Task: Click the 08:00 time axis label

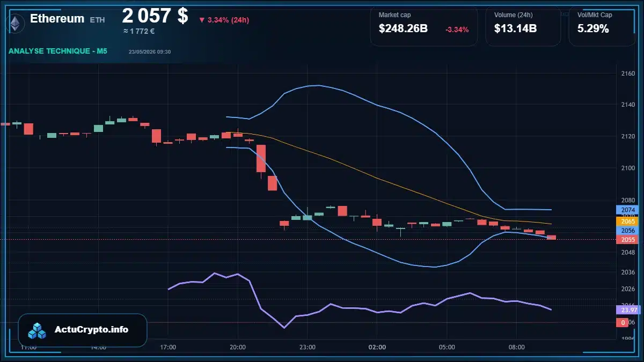Action: pos(517,348)
